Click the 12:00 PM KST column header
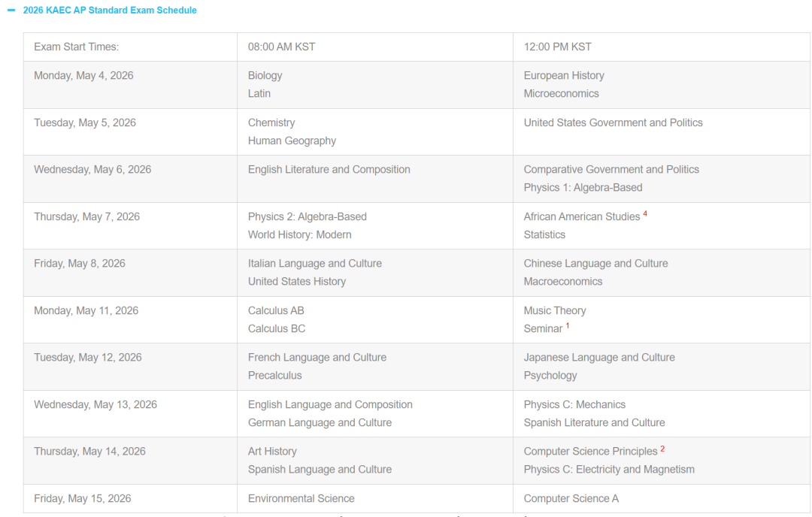This screenshot has height=517, width=812. [557, 47]
